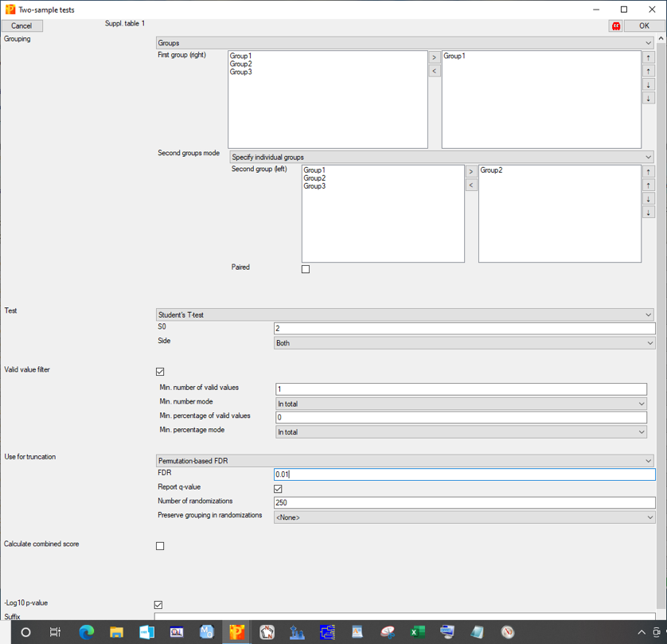Expand the Side dropdown set to Both
This screenshot has width=667, height=644.
pos(464,343)
